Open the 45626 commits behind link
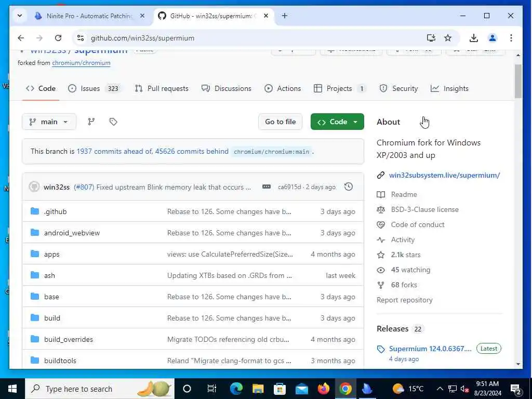 coord(192,151)
